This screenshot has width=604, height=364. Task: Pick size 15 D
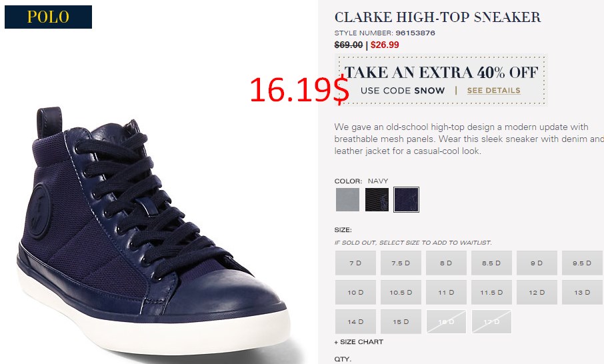[x=401, y=321]
